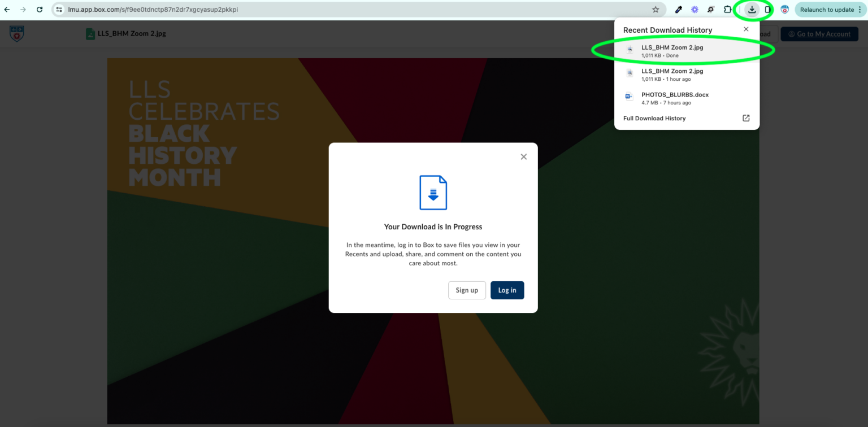The image size is (868, 427).
Task: Open the Chrome three-dot menu
Action: [x=860, y=9]
